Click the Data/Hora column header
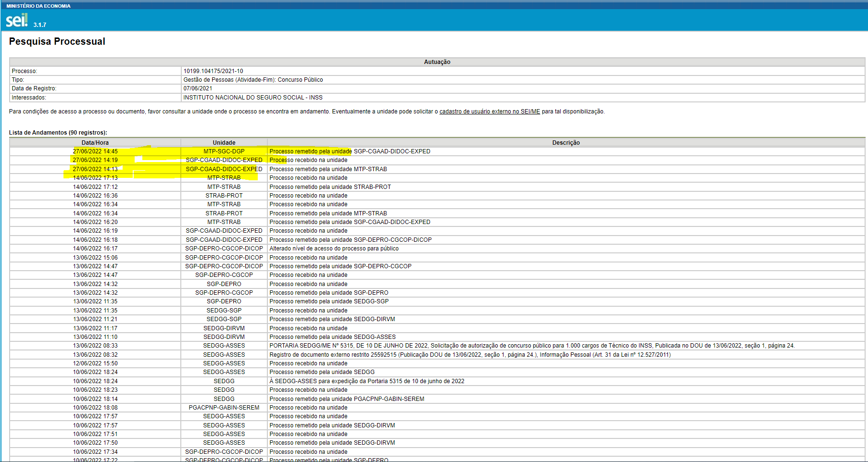The image size is (868, 462). click(95, 143)
